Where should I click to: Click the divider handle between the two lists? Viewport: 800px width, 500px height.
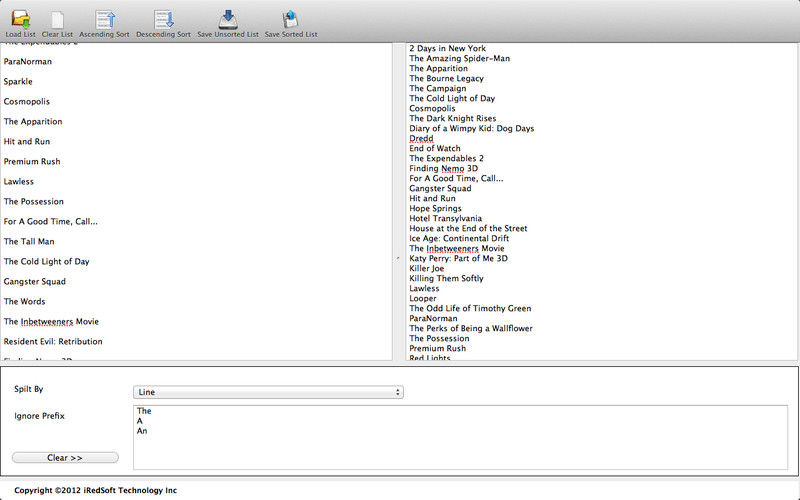398,259
